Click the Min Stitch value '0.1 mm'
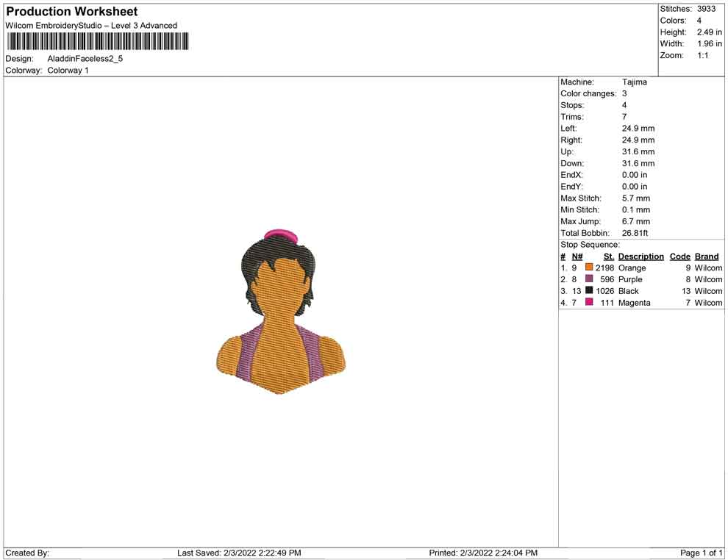The height and width of the screenshot is (560, 728). pyautogui.click(x=636, y=209)
